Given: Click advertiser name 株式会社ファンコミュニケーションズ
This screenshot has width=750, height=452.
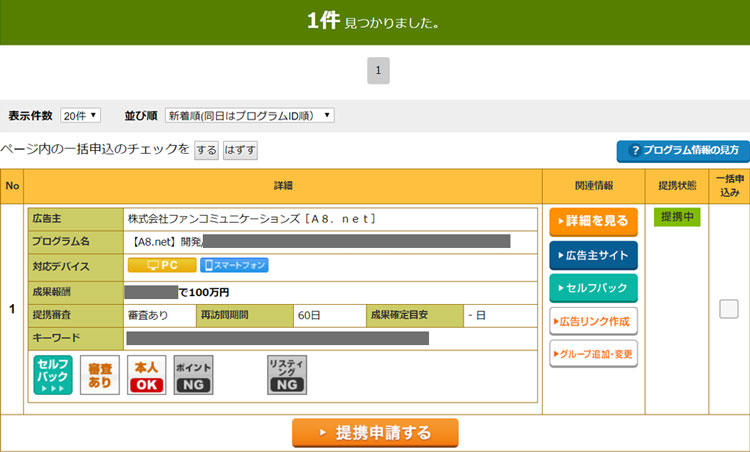Looking at the screenshot, I should (x=252, y=219).
